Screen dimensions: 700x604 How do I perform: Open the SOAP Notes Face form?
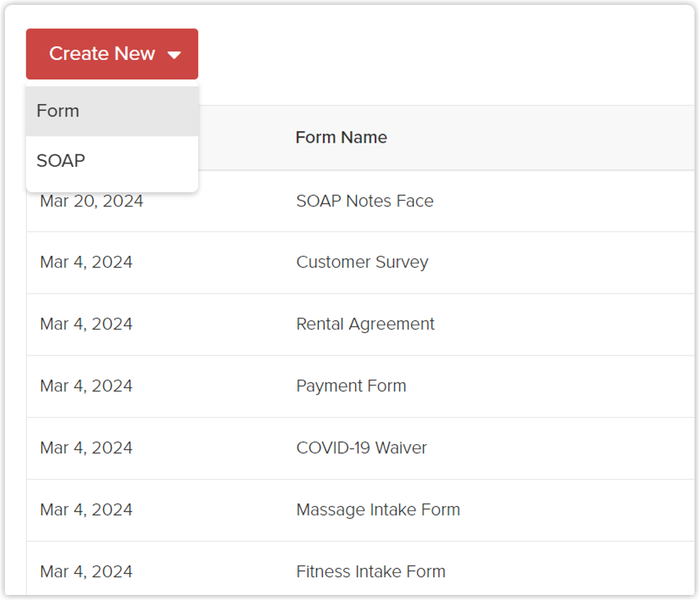[x=365, y=201]
